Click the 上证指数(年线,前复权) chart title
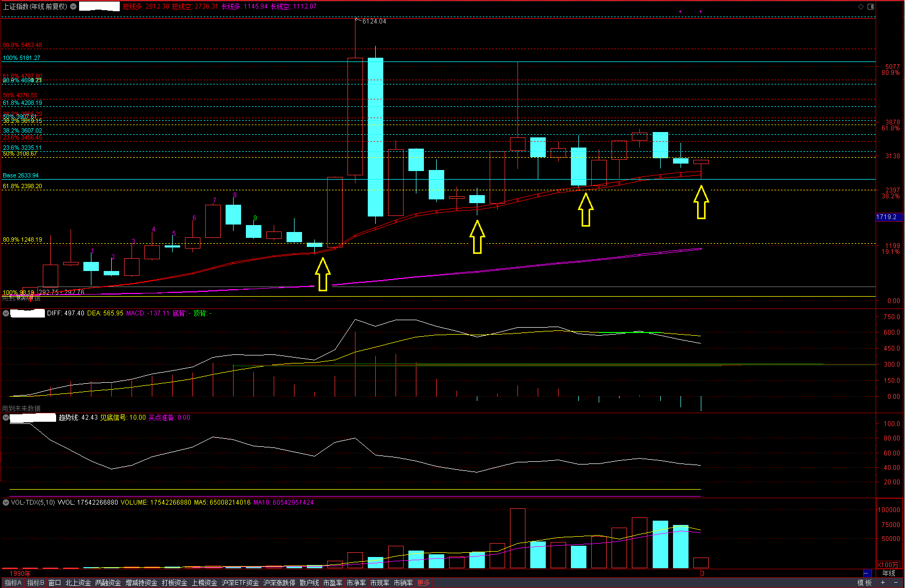Viewport: 905px width, 588px height. click(x=35, y=6)
